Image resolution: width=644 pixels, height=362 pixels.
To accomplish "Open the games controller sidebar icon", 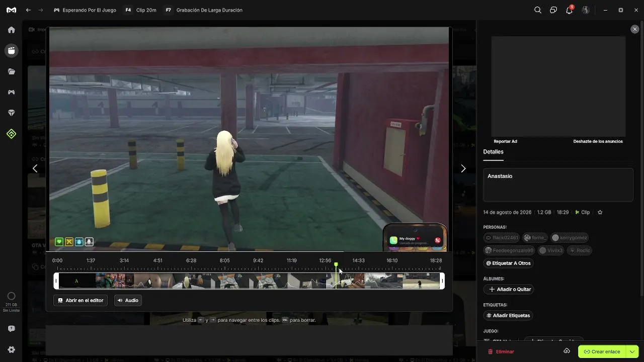I will pos(11,93).
